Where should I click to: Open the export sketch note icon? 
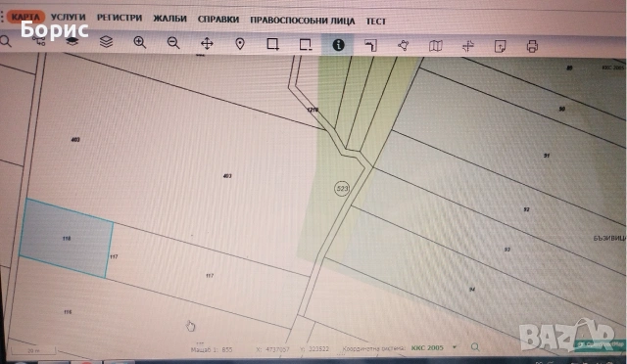pos(501,46)
